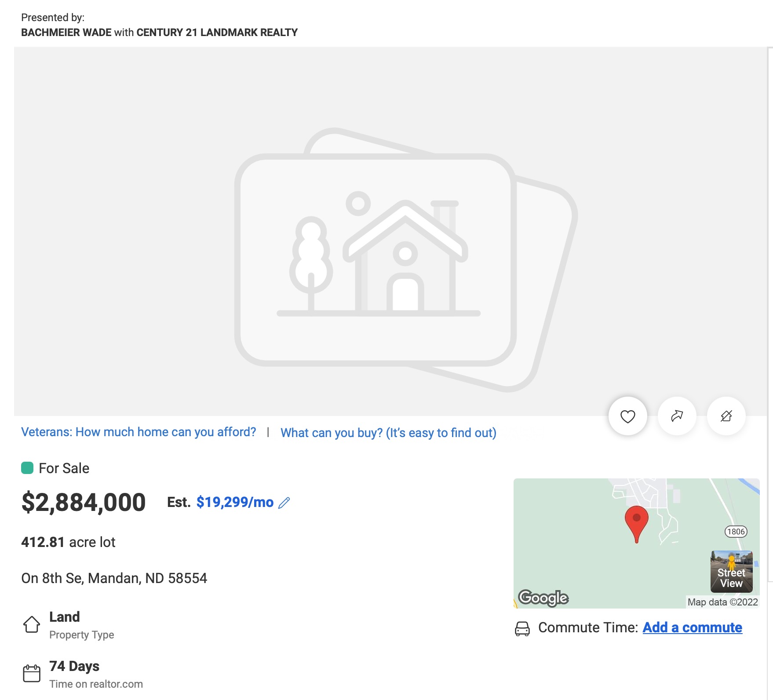The image size is (773, 700).
Task: Open the 'What can you buy?' link
Action: point(388,433)
